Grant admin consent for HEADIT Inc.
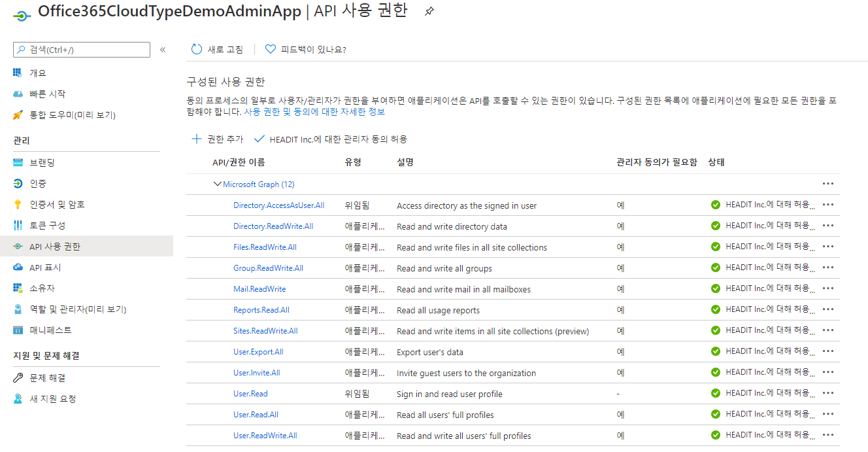This screenshot has width=868, height=452. coord(331,139)
